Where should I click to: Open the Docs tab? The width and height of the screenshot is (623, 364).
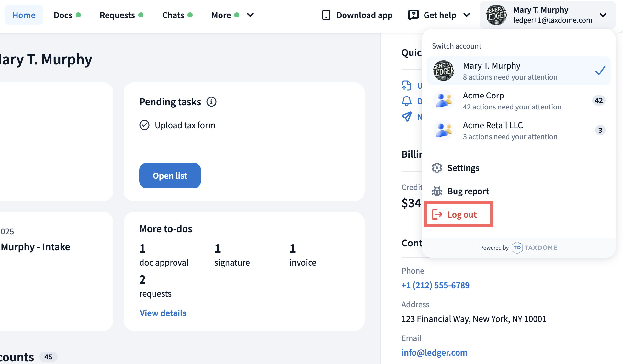pos(63,15)
